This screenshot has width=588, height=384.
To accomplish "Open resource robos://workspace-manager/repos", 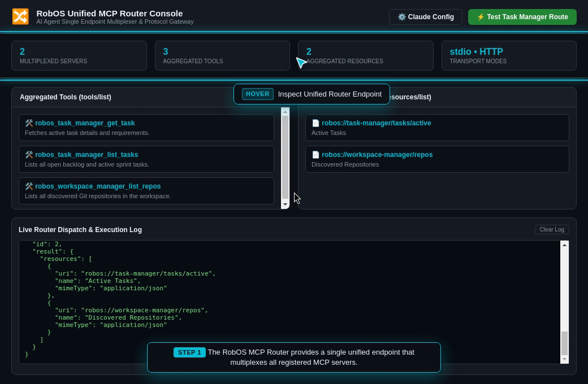I will (437, 159).
